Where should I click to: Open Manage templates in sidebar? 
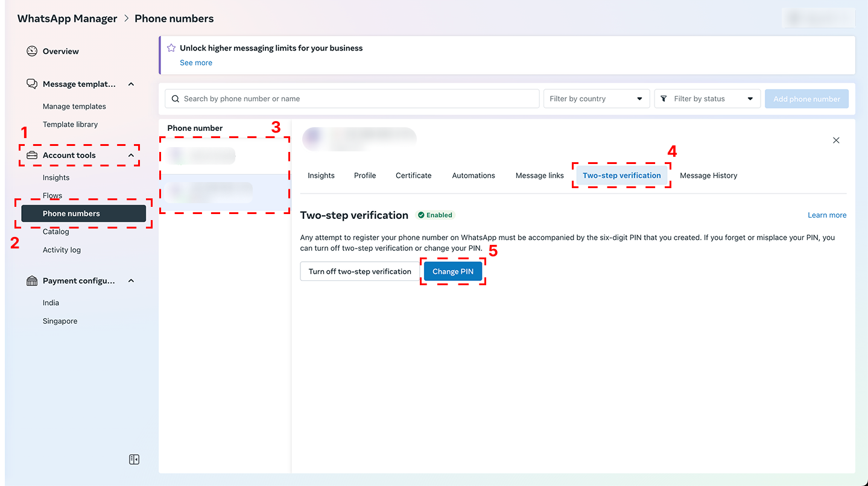tap(74, 106)
